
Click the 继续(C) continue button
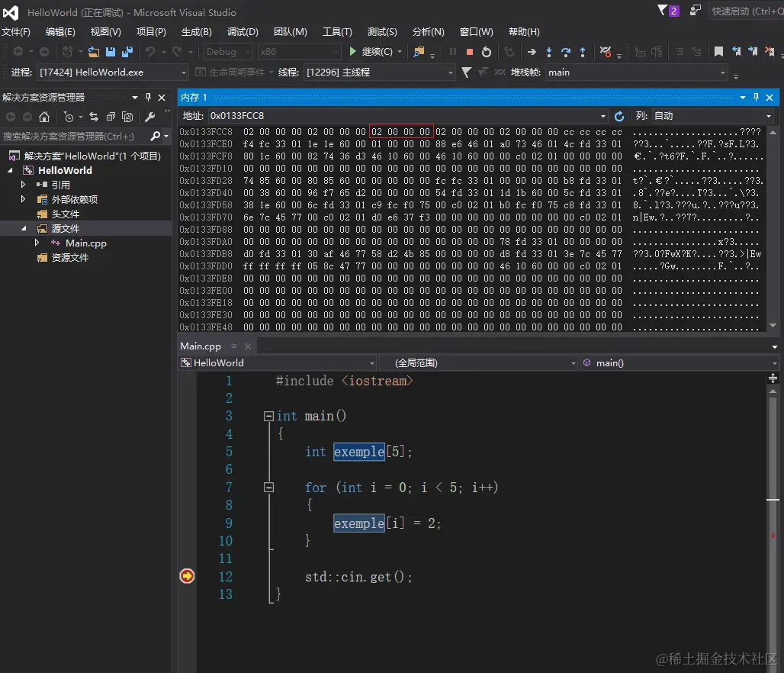click(371, 52)
